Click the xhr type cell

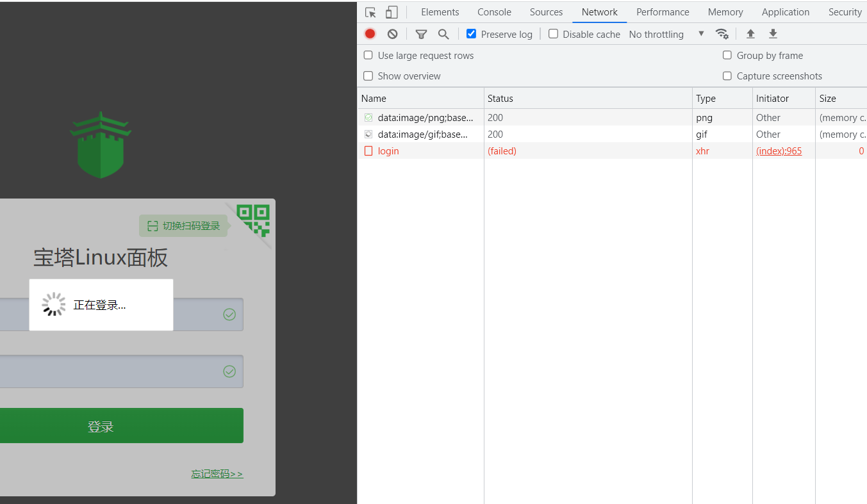[703, 151]
